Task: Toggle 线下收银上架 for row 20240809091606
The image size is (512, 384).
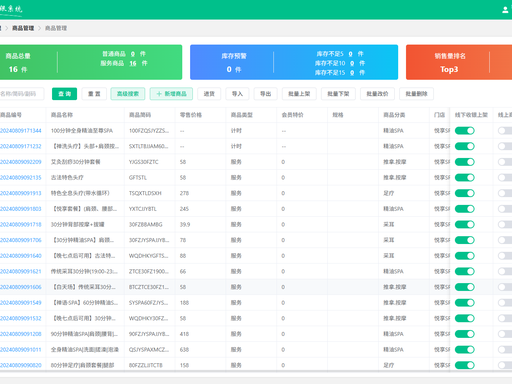Action: 465,287
